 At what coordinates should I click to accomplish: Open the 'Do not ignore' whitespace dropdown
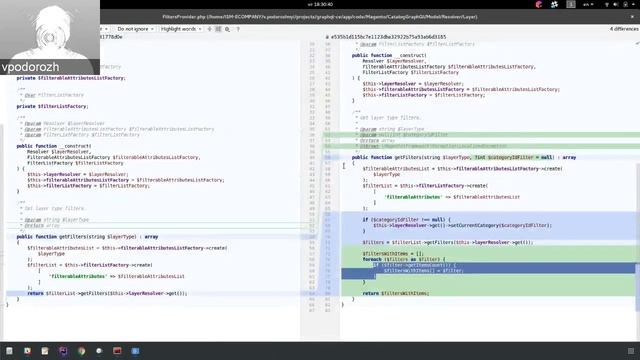click(136, 29)
